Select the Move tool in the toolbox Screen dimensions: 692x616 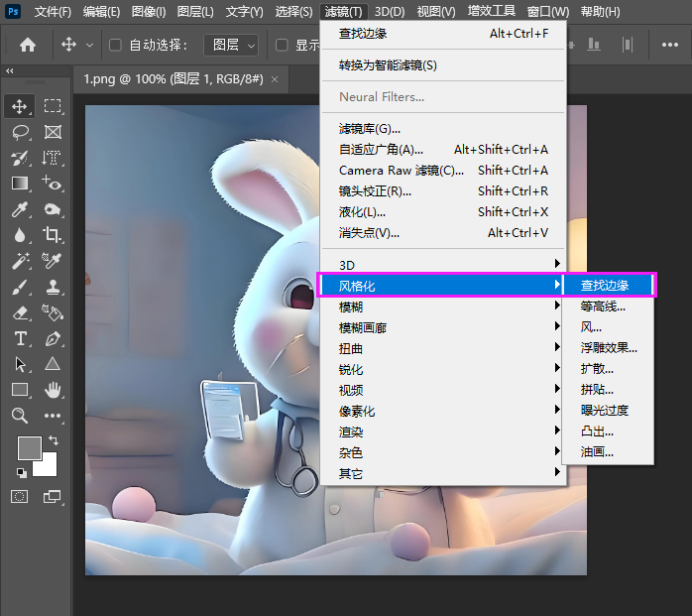20,106
